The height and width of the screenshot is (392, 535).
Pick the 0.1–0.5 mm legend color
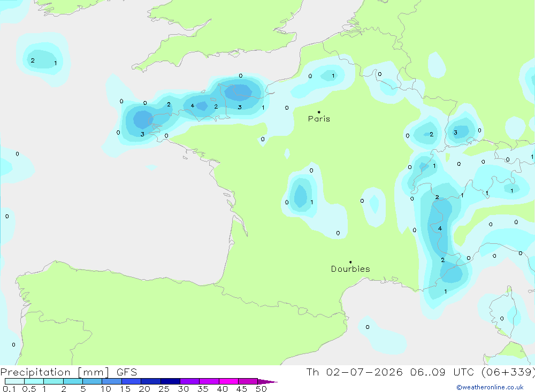(14, 381)
